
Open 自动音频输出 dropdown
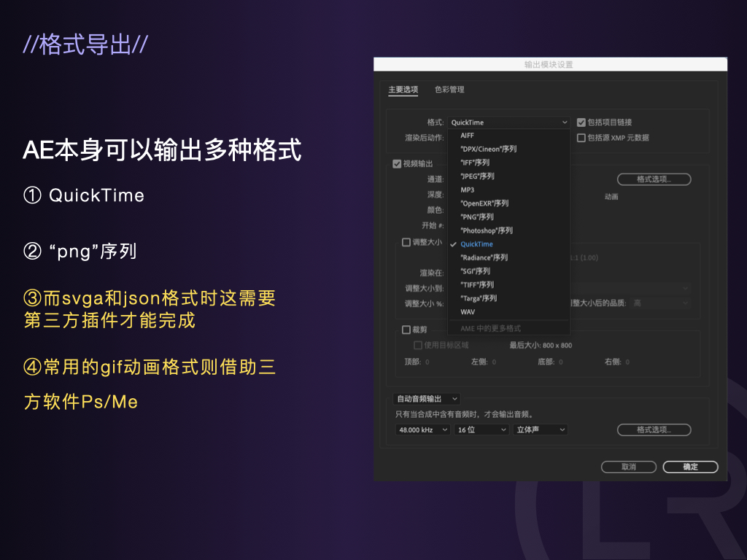coord(427,399)
